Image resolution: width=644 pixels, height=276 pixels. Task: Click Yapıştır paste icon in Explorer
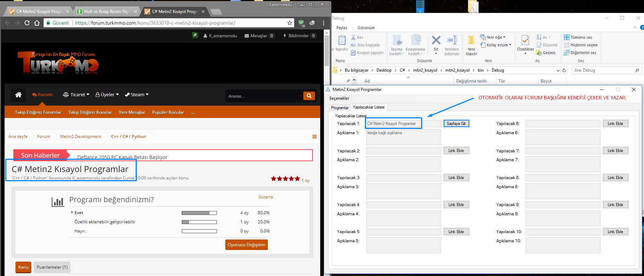[341, 44]
